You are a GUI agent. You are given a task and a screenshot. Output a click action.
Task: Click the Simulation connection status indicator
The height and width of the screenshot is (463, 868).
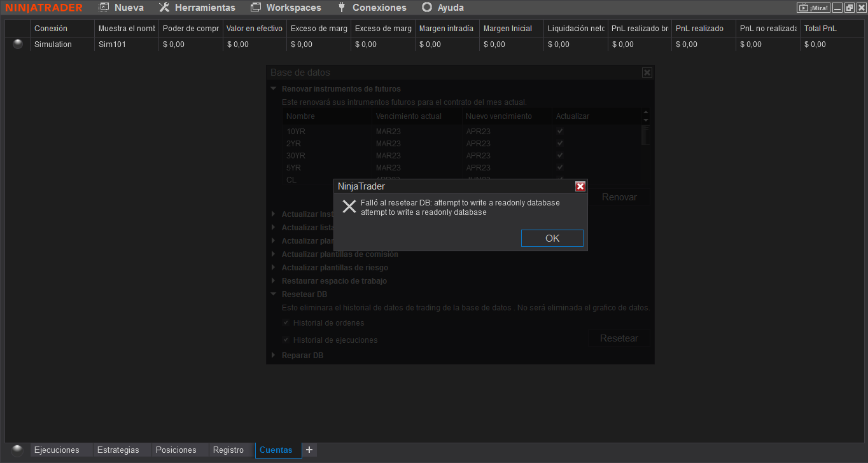click(18, 44)
